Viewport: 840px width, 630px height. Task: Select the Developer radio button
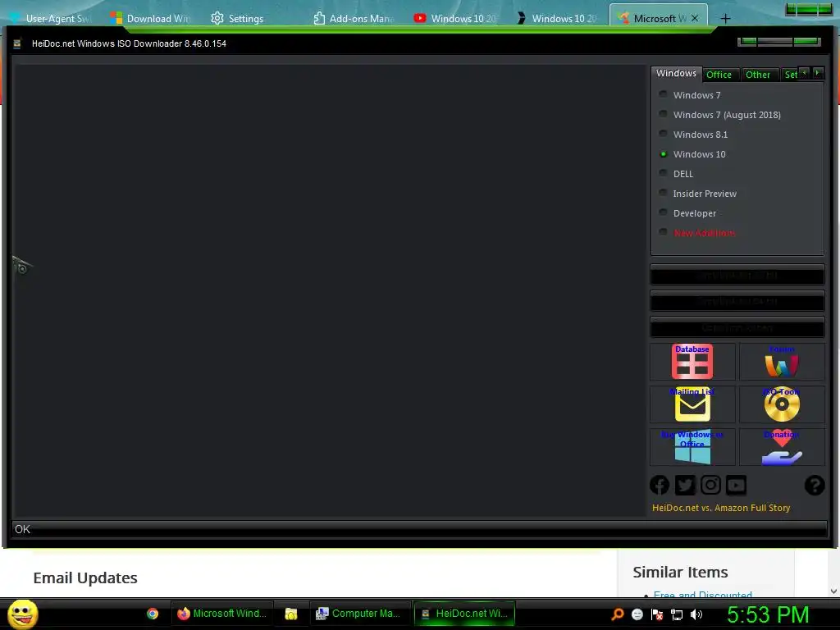(x=663, y=212)
